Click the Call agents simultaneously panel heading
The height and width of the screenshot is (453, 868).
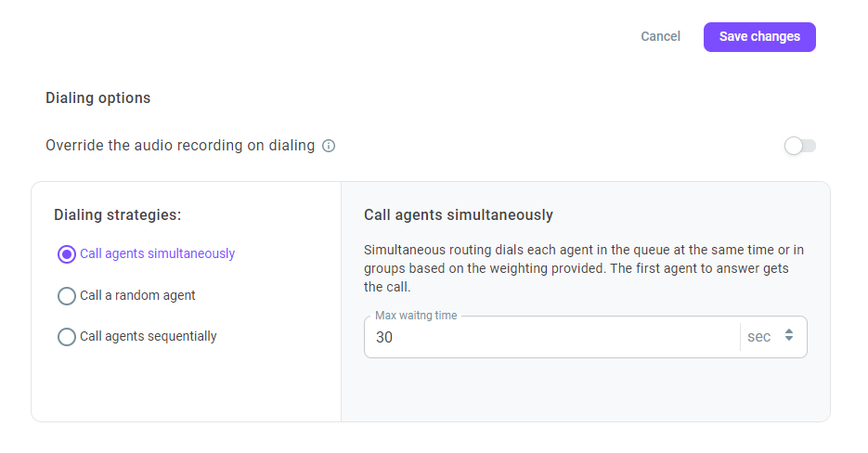[459, 214]
